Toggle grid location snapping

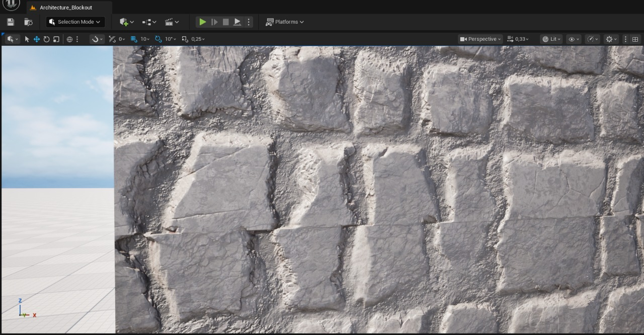click(x=134, y=39)
